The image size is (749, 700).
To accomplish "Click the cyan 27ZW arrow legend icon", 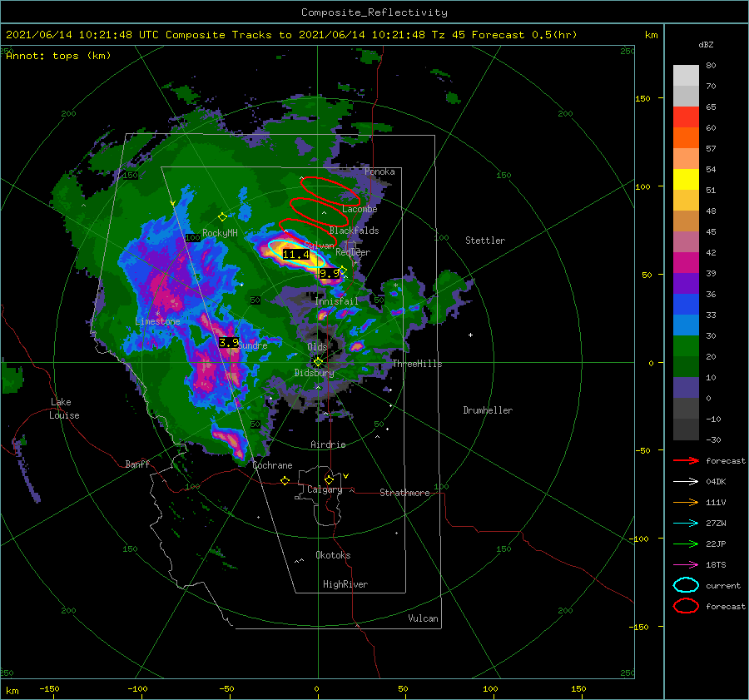I will coord(686,524).
